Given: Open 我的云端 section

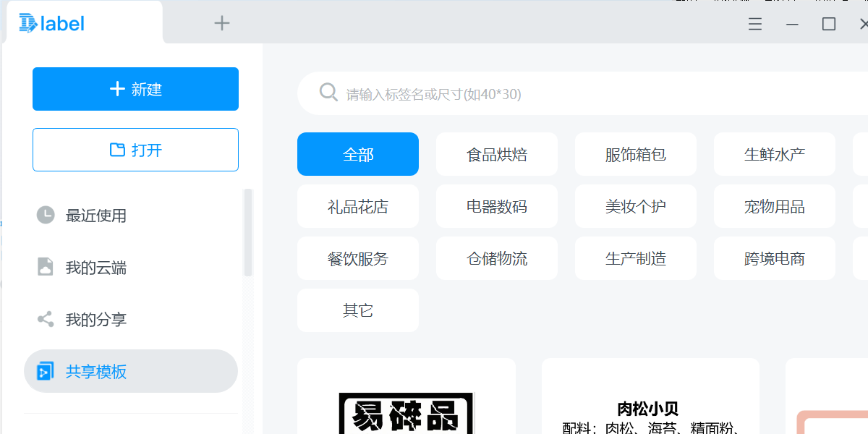Looking at the screenshot, I should coord(131,267).
